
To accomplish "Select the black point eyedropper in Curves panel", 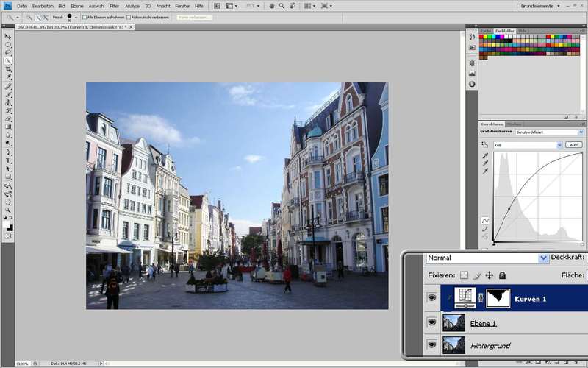I will (485, 156).
